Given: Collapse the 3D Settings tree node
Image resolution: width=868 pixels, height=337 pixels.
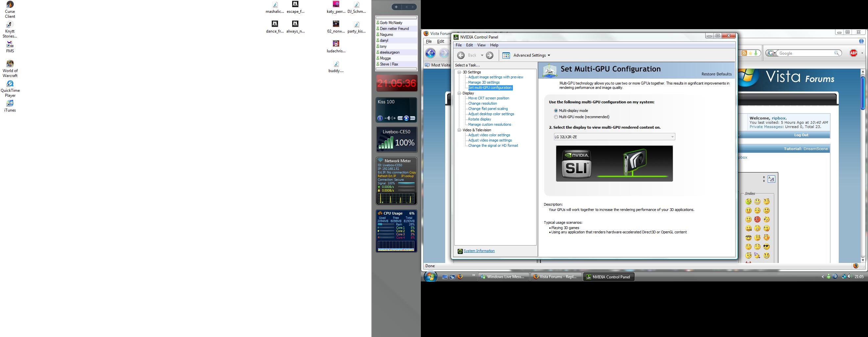Looking at the screenshot, I should tap(459, 72).
